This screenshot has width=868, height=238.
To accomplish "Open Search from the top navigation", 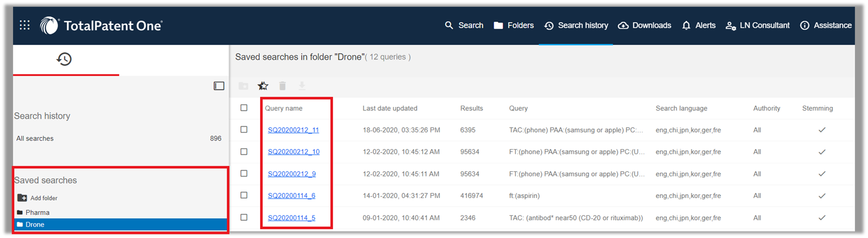I will 464,26.
